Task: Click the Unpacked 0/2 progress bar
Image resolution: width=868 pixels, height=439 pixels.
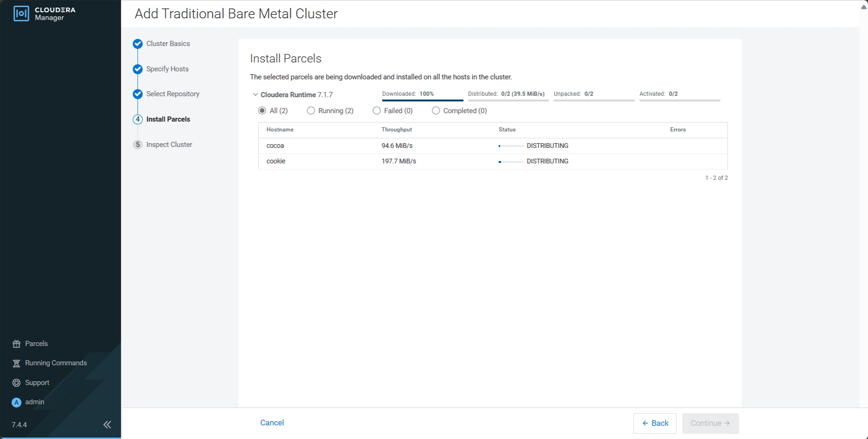Action: click(594, 100)
